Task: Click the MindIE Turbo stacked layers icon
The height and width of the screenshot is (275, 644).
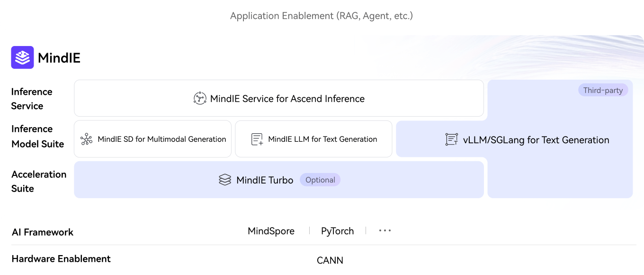Action: pyautogui.click(x=225, y=180)
